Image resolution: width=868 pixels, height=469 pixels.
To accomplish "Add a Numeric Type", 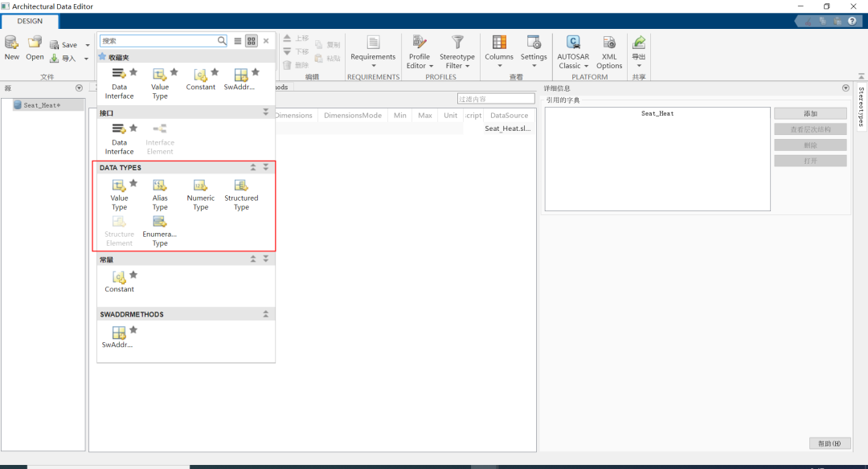I will click(200, 194).
